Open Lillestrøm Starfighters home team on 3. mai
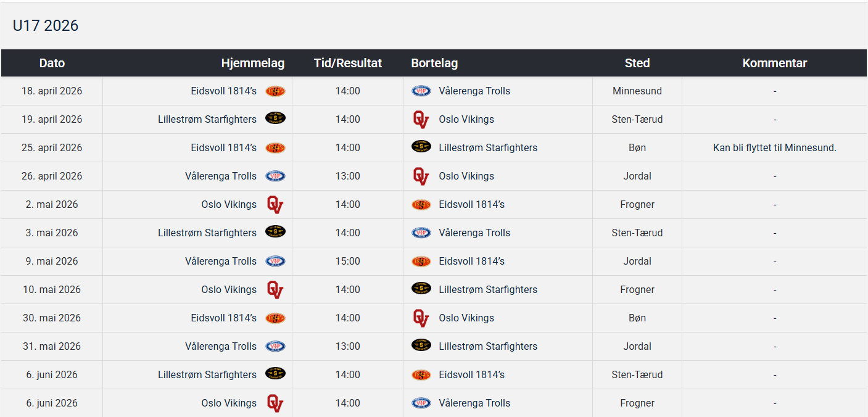The width and height of the screenshot is (868, 417). [207, 233]
